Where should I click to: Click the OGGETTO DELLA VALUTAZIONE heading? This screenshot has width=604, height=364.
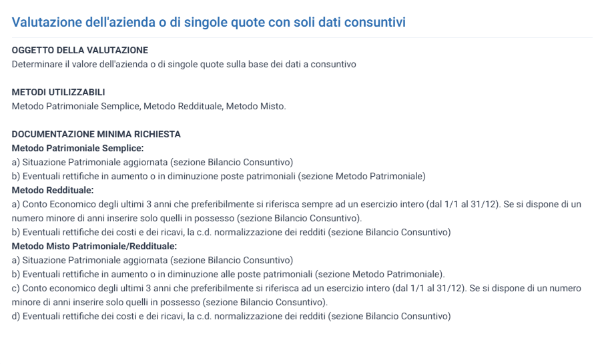point(79,51)
